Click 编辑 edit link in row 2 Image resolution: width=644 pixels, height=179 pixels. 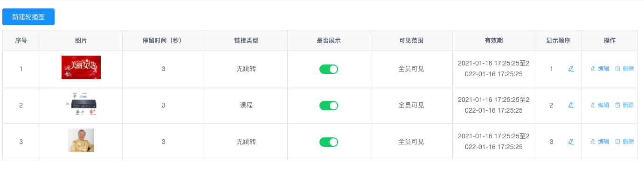[600, 105]
